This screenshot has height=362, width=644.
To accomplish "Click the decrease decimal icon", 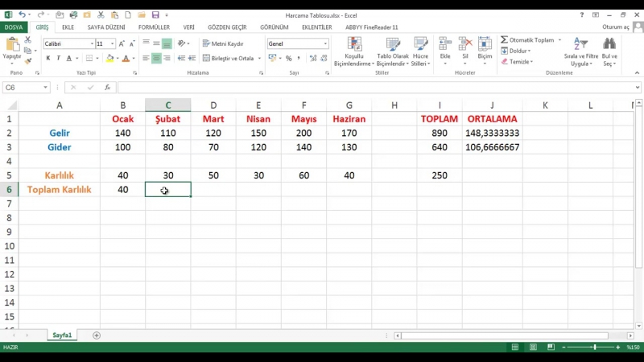I will tap(324, 58).
